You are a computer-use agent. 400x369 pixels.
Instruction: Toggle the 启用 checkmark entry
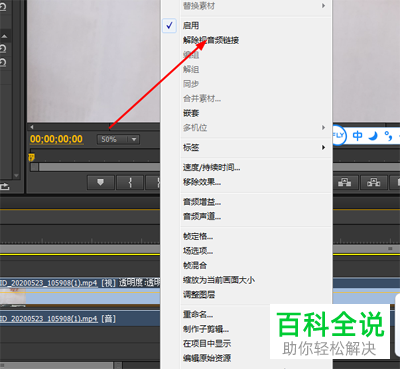[x=191, y=25]
